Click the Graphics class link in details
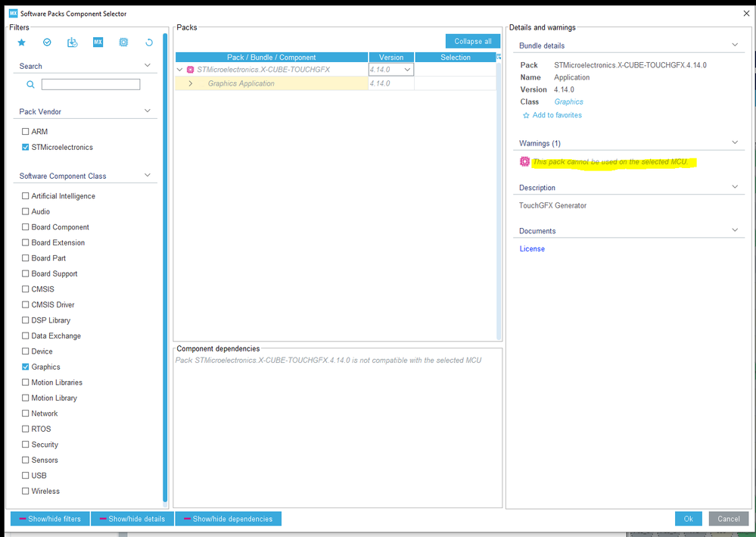756x537 pixels. click(568, 101)
